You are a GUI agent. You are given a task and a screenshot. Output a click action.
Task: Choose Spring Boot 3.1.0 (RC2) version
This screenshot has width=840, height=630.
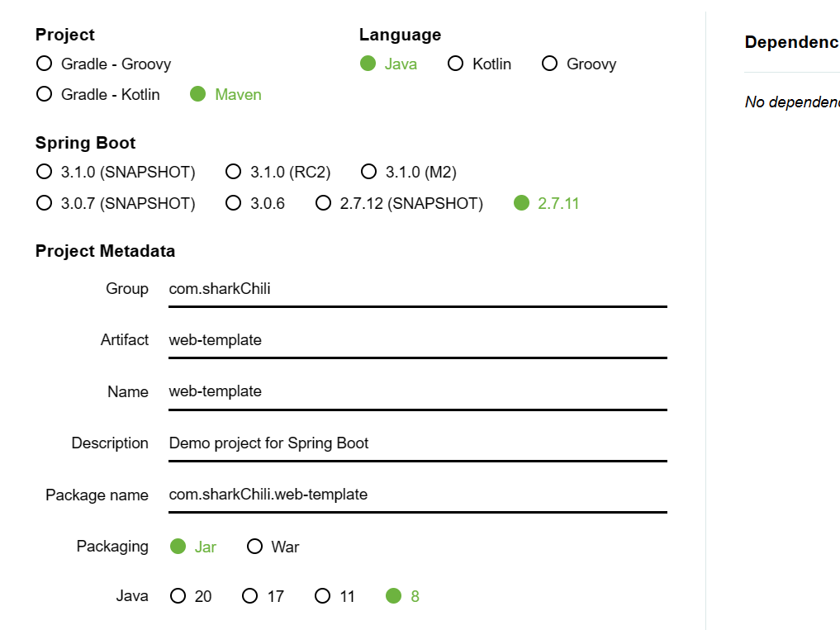click(234, 172)
